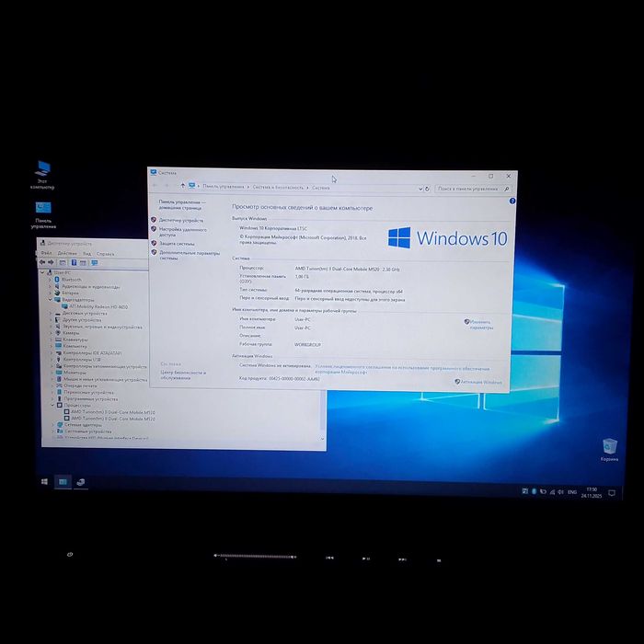Open Центр безопасности и обслуживания link
This screenshot has height=644, width=644.
coord(183,375)
